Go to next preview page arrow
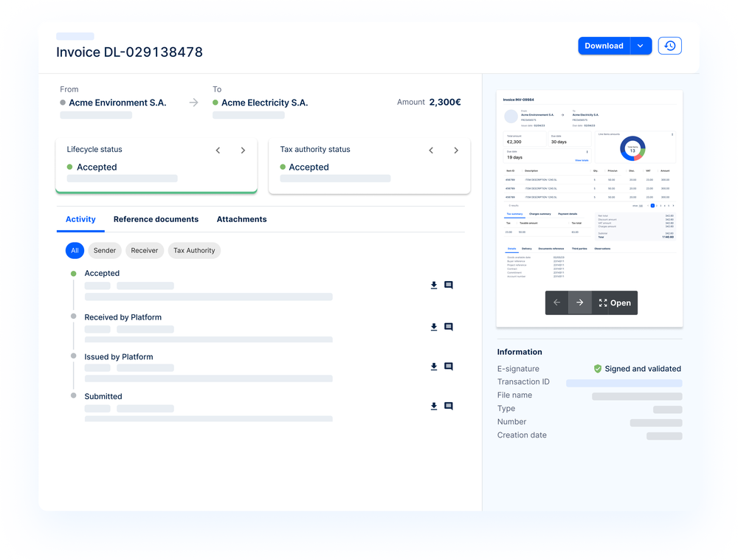Image resolution: width=738 pixels, height=560 pixels. (x=580, y=303)
